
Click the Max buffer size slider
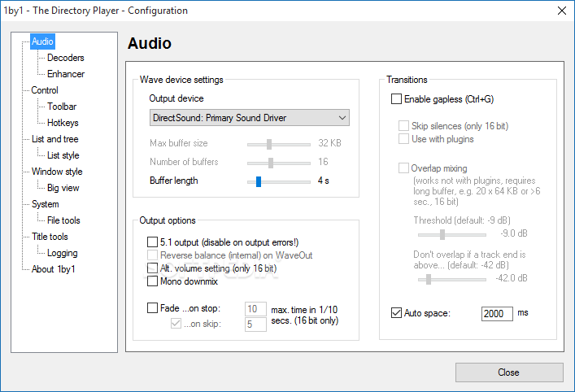[x=279, y=144]
